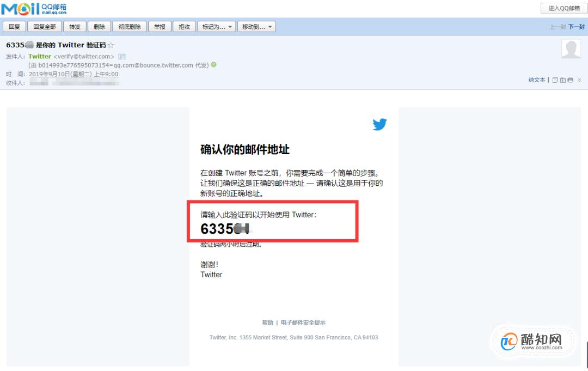The width and height of the screenshot is (588, 371).
Task: Click the green help icon after 代发
Action: pyautogui.click(x=214, y=65)
